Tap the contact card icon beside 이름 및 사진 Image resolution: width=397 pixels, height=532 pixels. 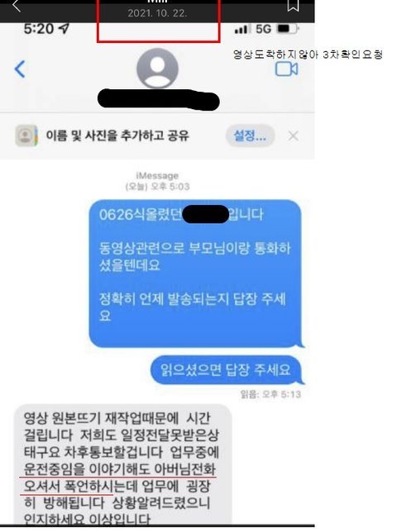click(26, 135)
